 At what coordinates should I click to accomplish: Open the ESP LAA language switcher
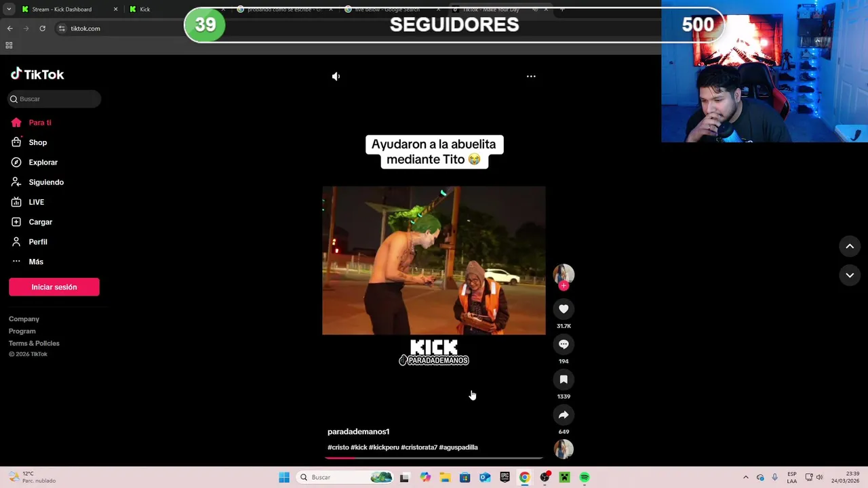click(x=792, y=477)
